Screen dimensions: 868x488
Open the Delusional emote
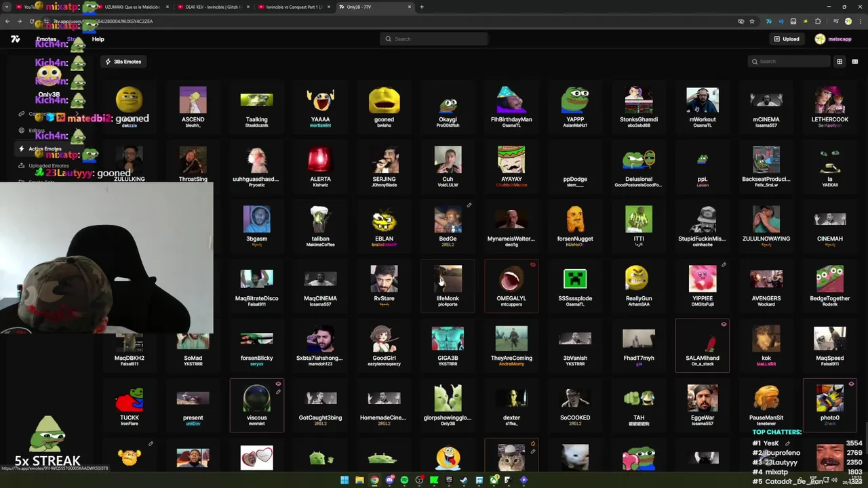pos(639,167)
